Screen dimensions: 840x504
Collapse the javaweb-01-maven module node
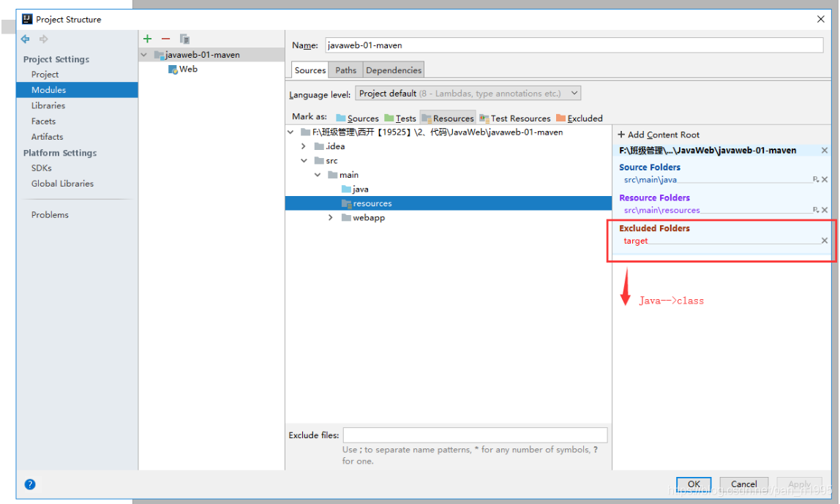click(x=143, y=55)
